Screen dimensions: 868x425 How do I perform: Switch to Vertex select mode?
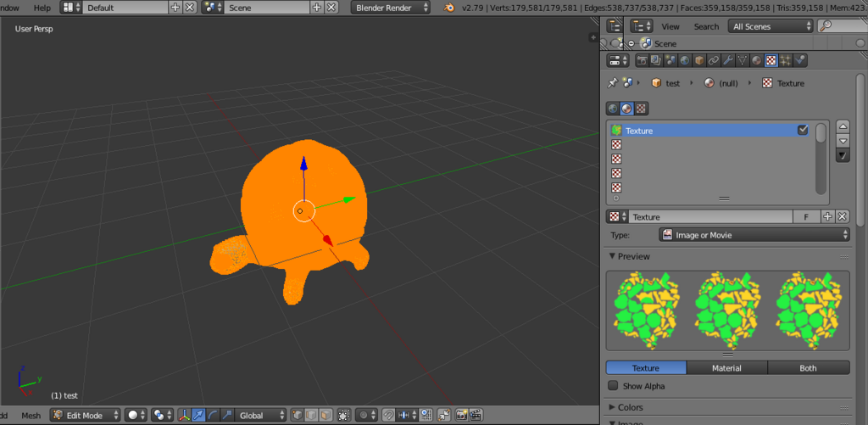pyautogui.click(x=298, y=415)
